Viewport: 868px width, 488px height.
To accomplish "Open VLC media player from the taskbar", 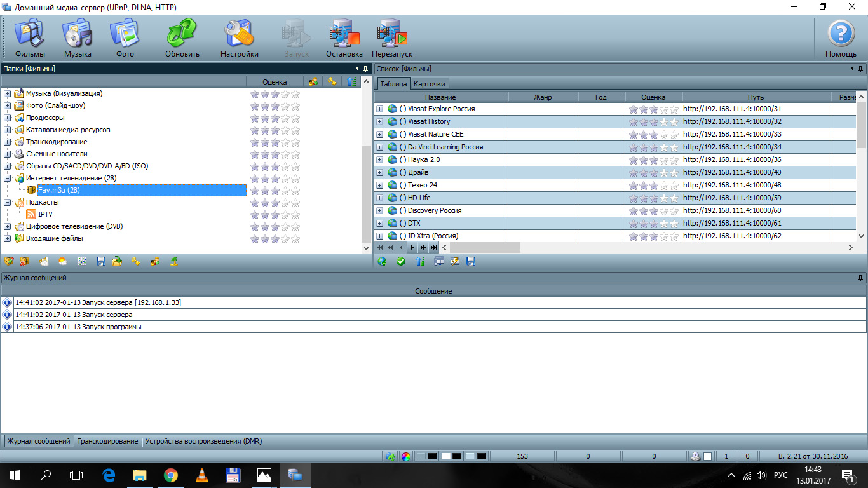I will click(x=201, y=475).
